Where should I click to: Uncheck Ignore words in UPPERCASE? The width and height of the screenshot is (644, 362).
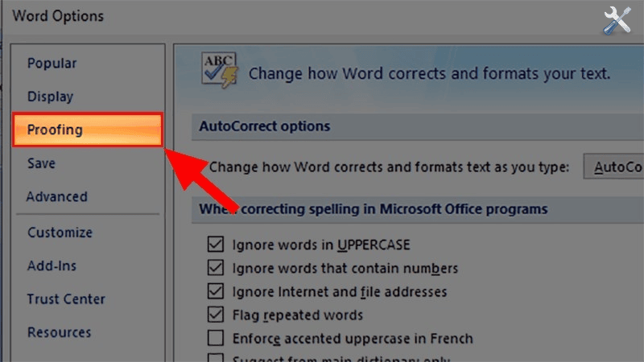pos(216,245)
